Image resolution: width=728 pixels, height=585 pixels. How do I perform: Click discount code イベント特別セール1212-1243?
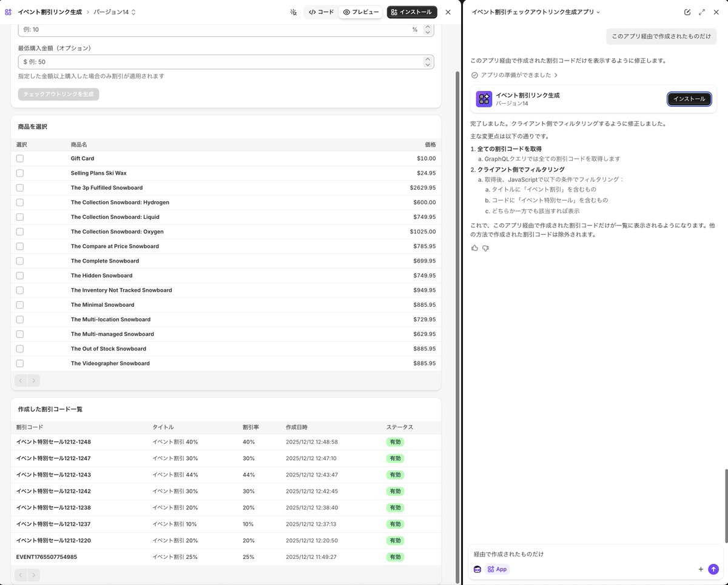click(53, 475)
